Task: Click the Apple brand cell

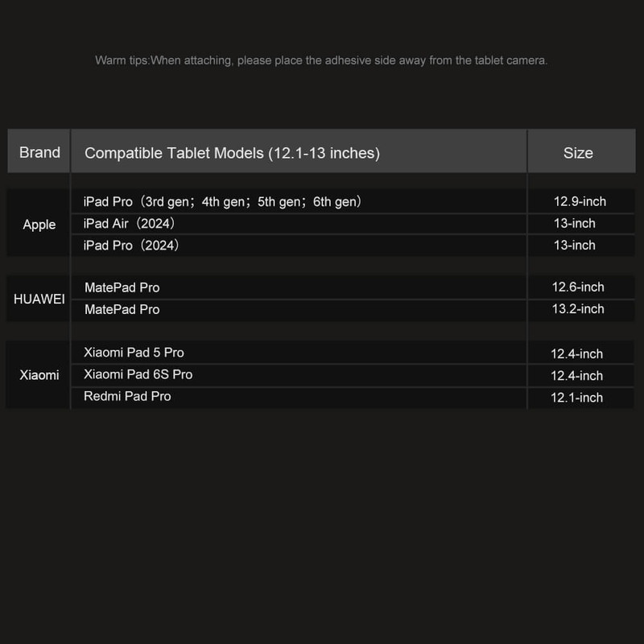Action: [x=39, y=225]
